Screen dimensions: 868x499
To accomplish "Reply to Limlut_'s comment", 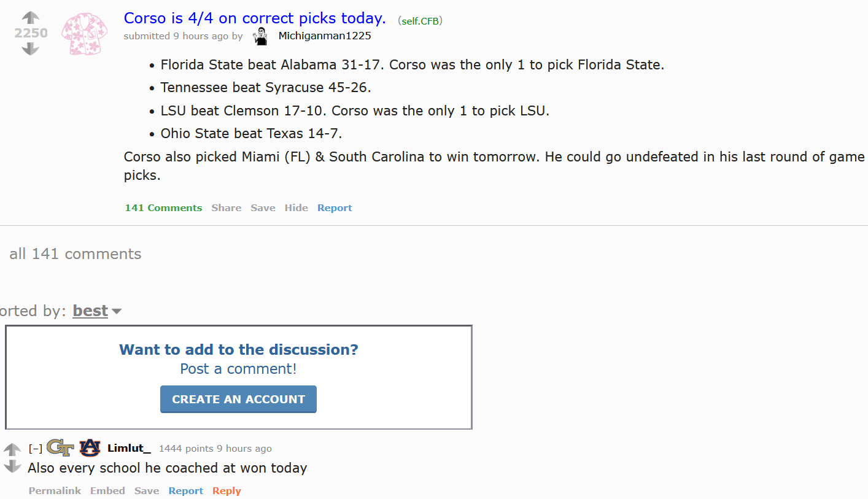I will coord(227,491).
